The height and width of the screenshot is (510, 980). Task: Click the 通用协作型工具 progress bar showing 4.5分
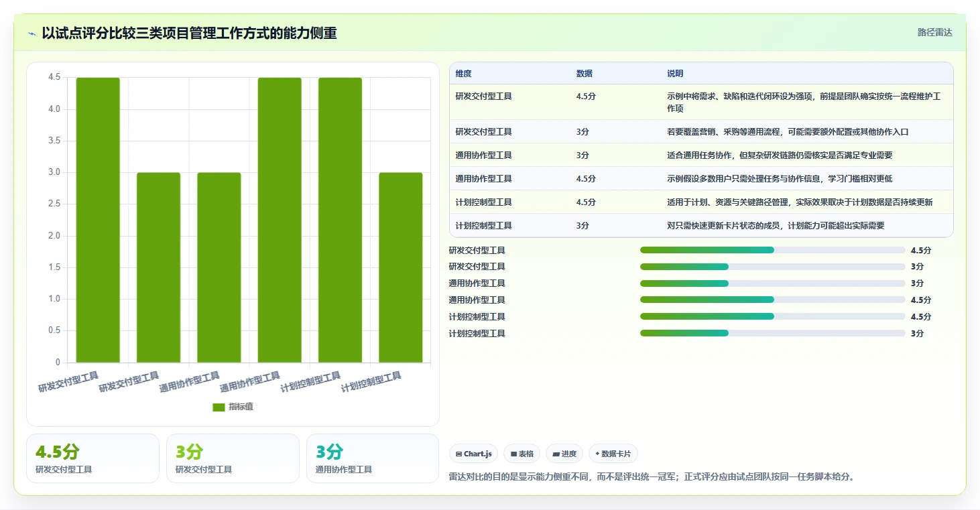point(773,300)
